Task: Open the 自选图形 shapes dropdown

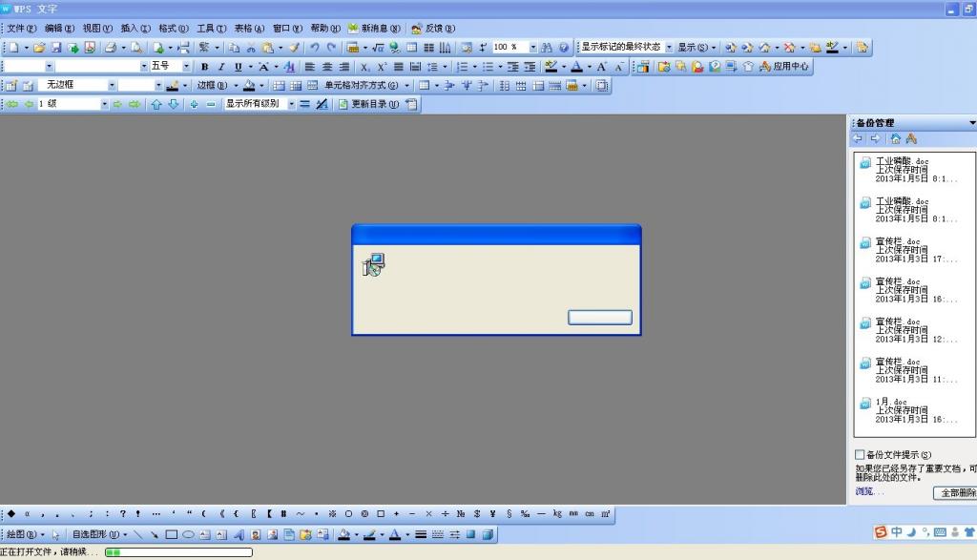Action: [x=99, y=534]
